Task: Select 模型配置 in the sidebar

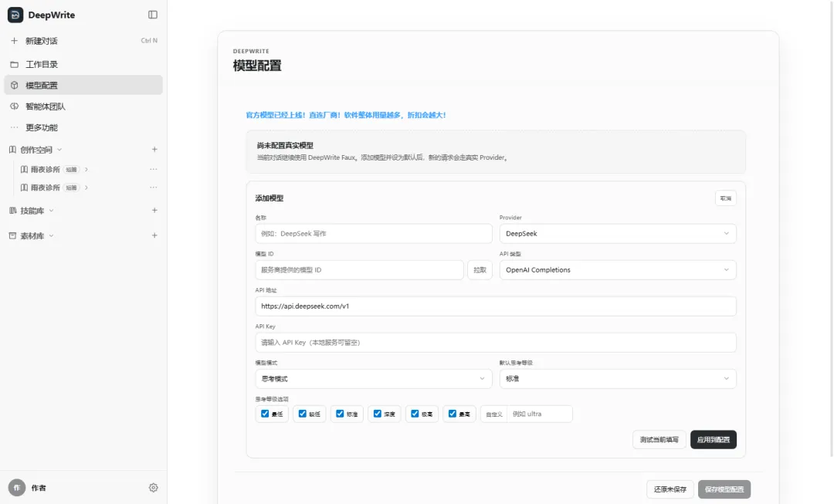Action: point(83,85)
